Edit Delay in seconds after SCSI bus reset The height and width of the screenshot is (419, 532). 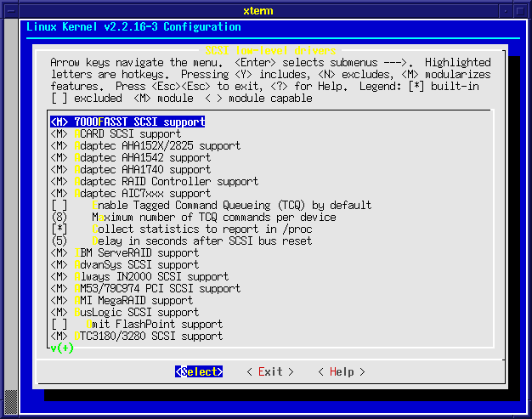coord(59,241)
